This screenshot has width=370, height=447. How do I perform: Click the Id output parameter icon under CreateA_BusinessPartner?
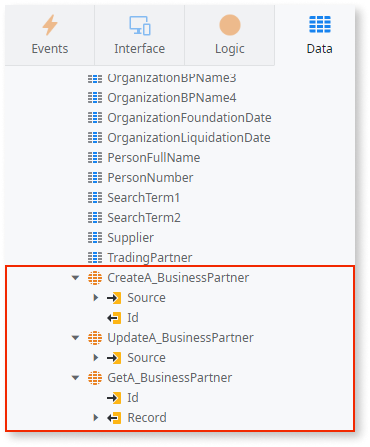point(114,318)
